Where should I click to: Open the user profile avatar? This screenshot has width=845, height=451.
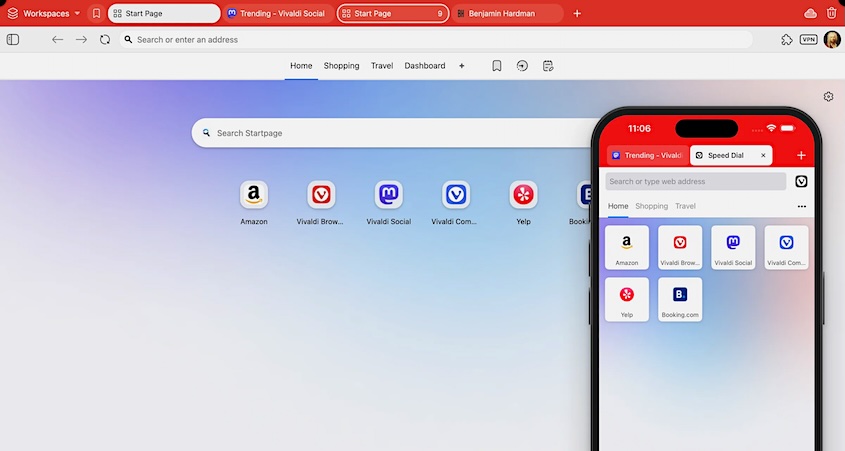click(832, 39)
